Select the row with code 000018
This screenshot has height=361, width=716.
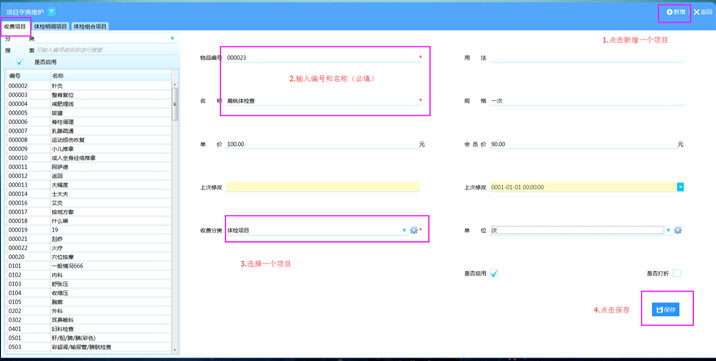[89, 221]
